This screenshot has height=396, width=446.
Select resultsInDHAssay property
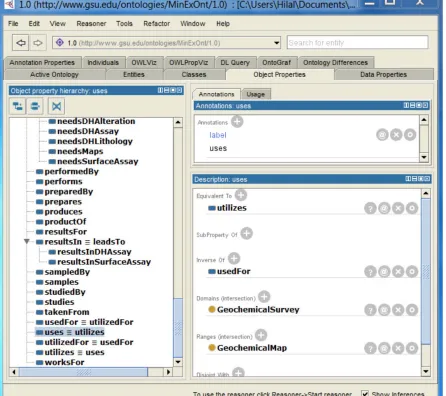(94, 252)
